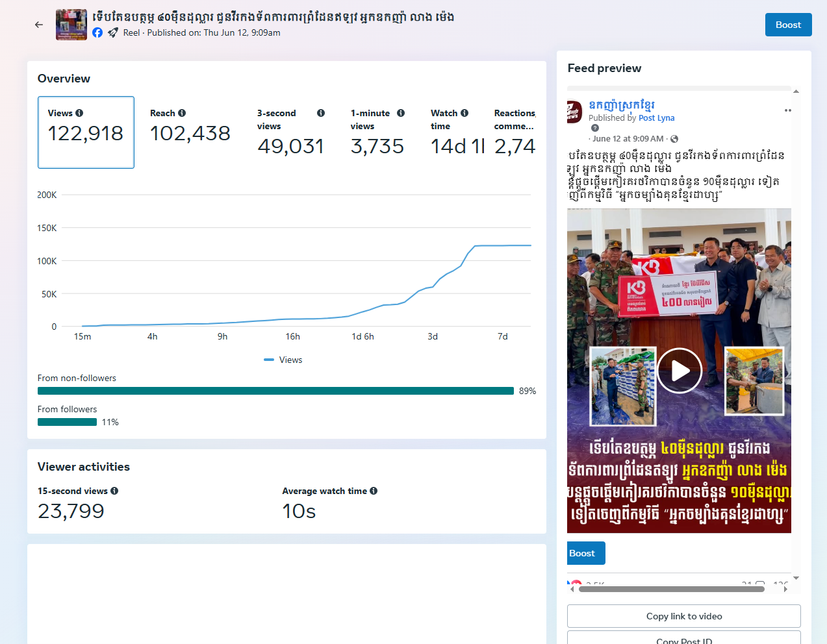Viewport: 827px width, 644px height.
Task: Open Average watch time info tooltip
Action: 374,491
